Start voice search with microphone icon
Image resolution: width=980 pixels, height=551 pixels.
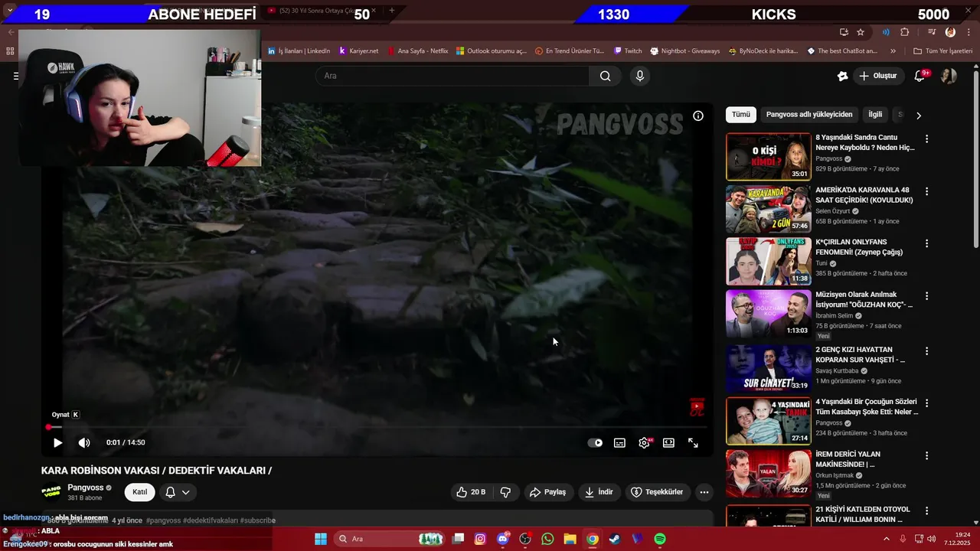point(640,76)
